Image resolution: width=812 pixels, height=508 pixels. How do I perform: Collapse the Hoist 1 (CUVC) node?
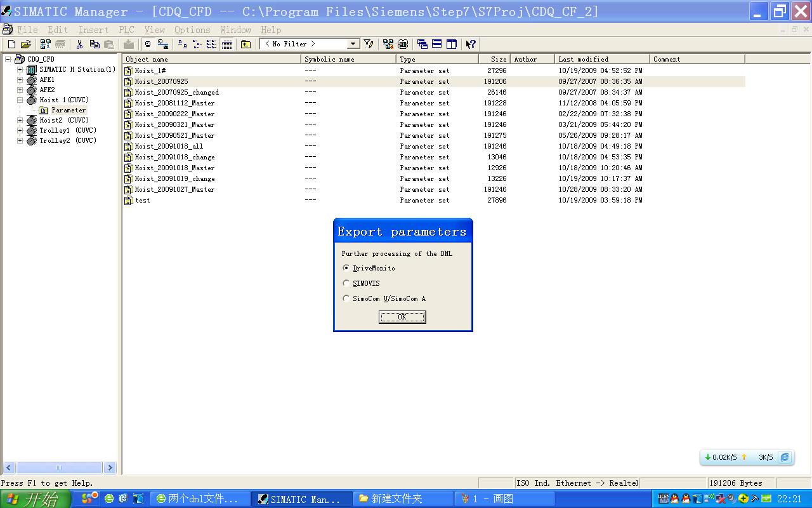pos(20,100)
